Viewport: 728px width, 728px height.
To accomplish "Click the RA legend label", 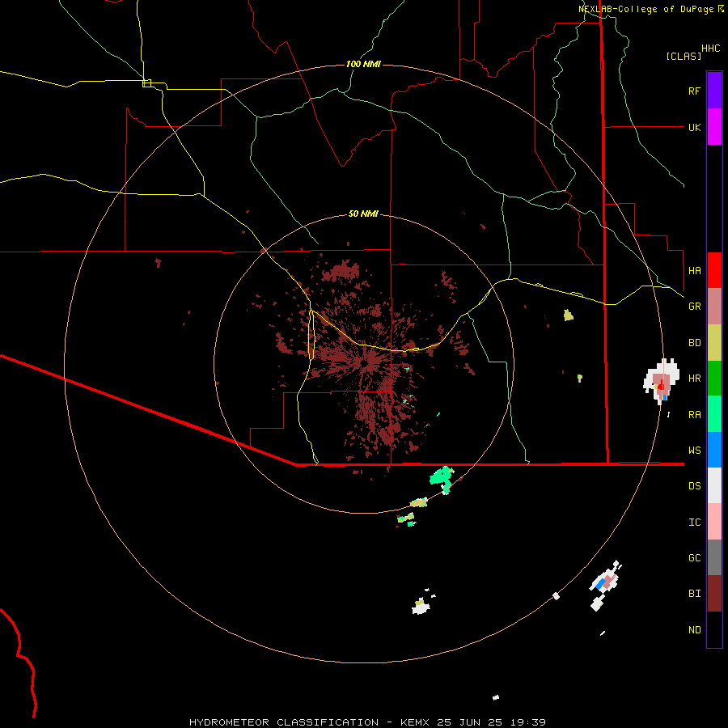I will coord(694,414).
